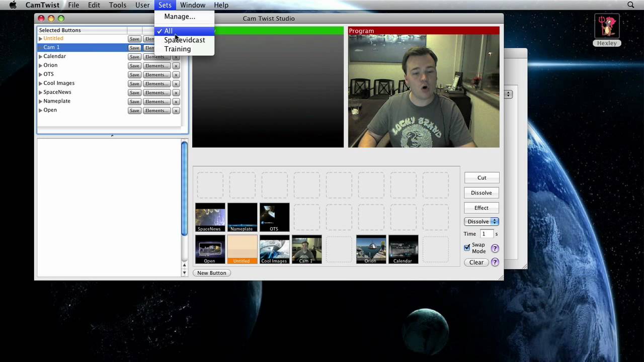This screenshot has width=644, height=362.
Task: Select the SpaceNews thumbnail button
Action: coord(210,217)
